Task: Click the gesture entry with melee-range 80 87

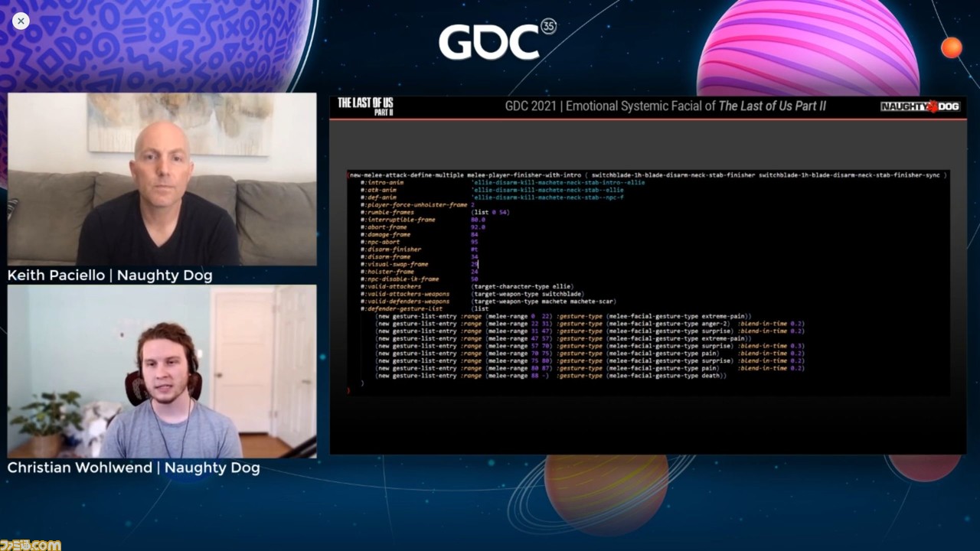Action: [590, 368]
